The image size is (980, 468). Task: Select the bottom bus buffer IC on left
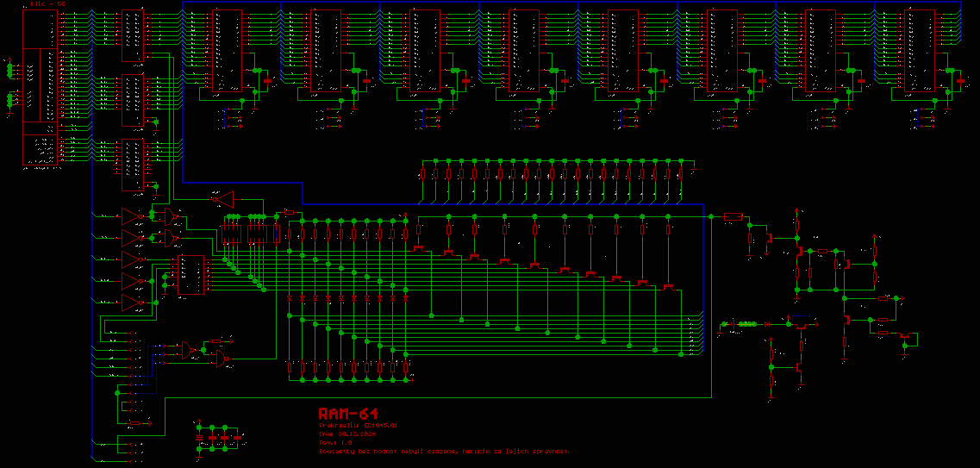click(x=133, y=164)
